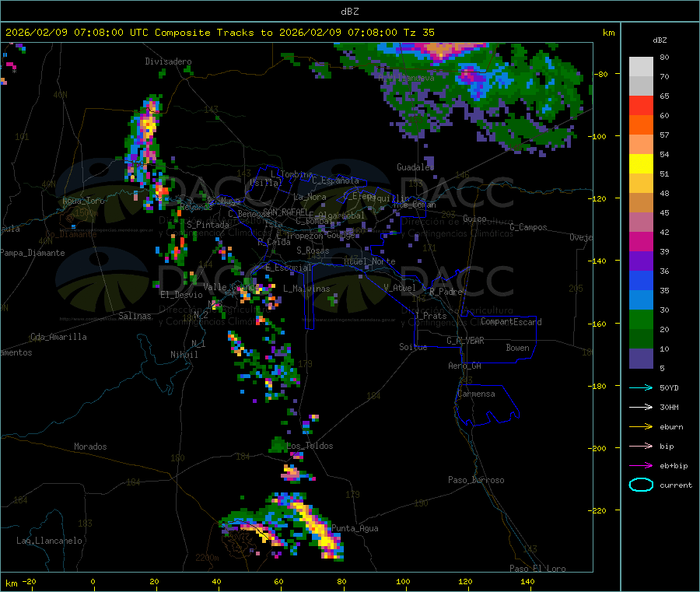This screenshot has height=592, width=700.
Task: Click the 'CompantEscard' map label
Action: coord(511,322)
